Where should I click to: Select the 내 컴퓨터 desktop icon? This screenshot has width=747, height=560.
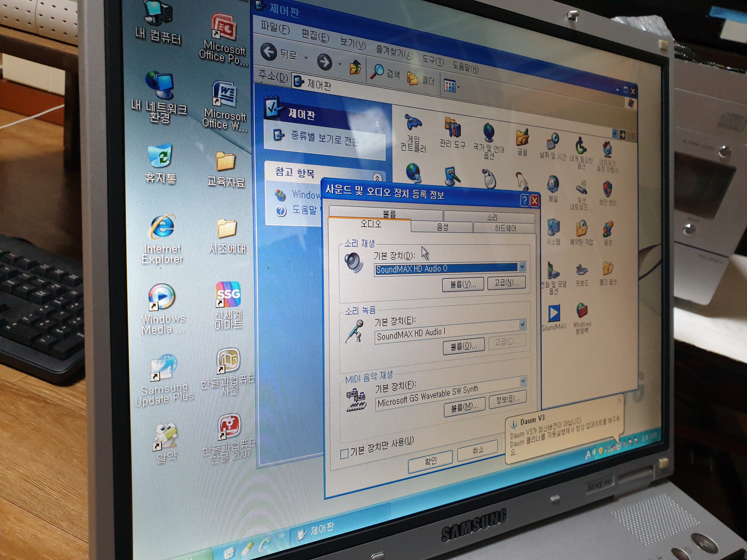(158, 23)
